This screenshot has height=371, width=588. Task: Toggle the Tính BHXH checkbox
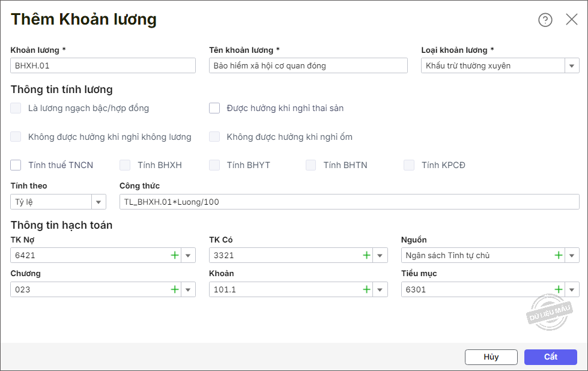point(125,165)
